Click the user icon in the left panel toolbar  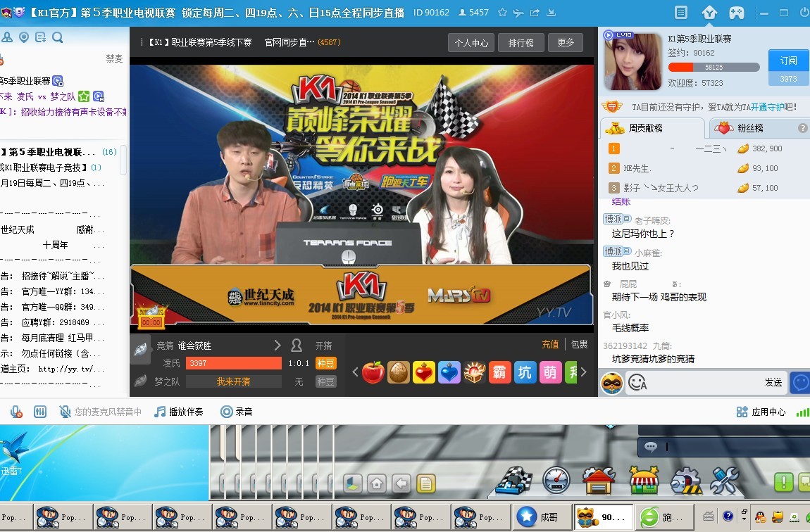pyautogui.click(x=7, y=37)
